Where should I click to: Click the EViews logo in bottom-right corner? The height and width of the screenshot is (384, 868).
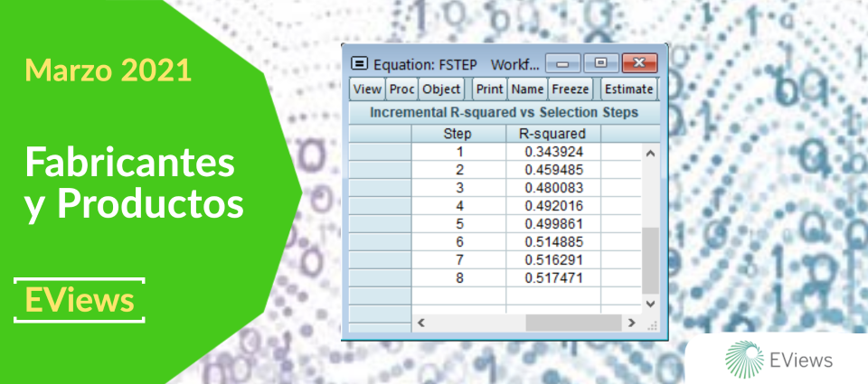click(778, 361)
